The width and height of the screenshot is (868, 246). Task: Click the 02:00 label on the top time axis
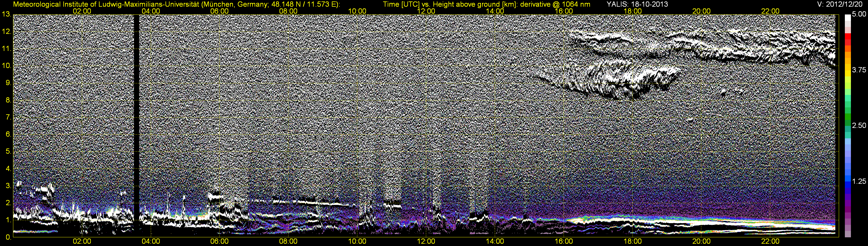pyautogui.click(x=82, y=11)
